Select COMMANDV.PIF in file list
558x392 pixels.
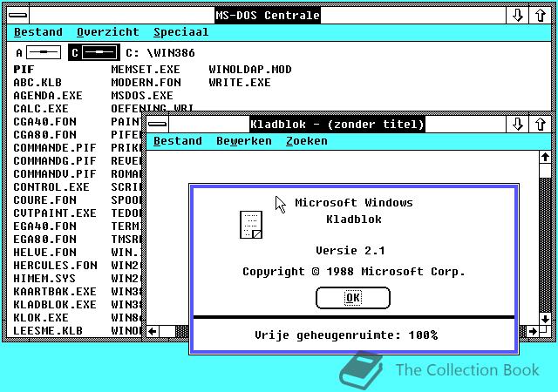coord(55,174)
